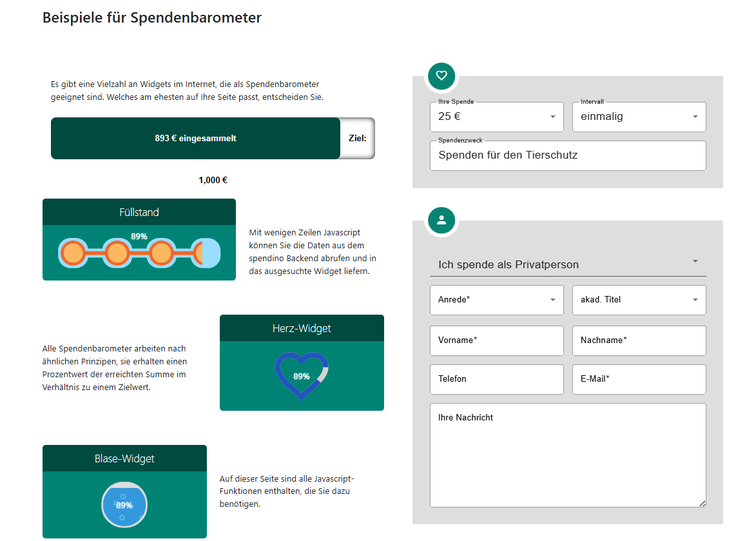This screenshot has width=756, height=541.
Task: Open the akad. Titel dropdown
Action: click(x=638, y=300)
